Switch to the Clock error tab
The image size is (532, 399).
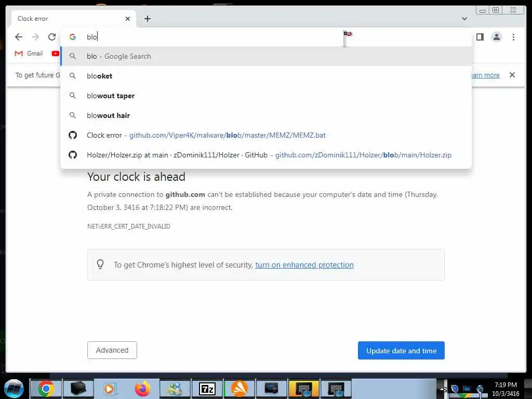click(x=74, y=19)
